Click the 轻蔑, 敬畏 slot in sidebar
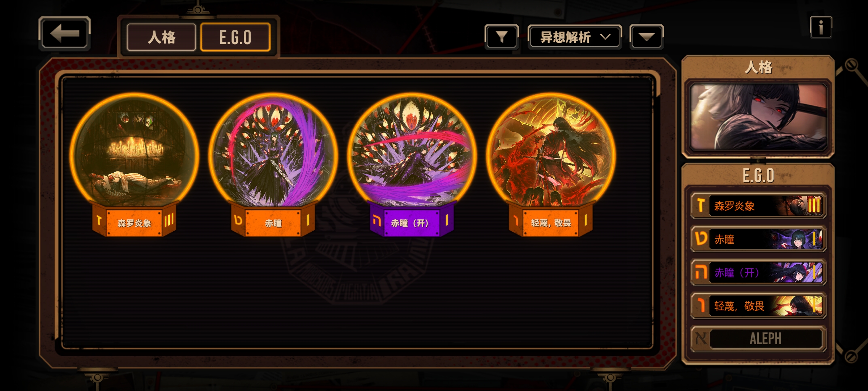 758,306
